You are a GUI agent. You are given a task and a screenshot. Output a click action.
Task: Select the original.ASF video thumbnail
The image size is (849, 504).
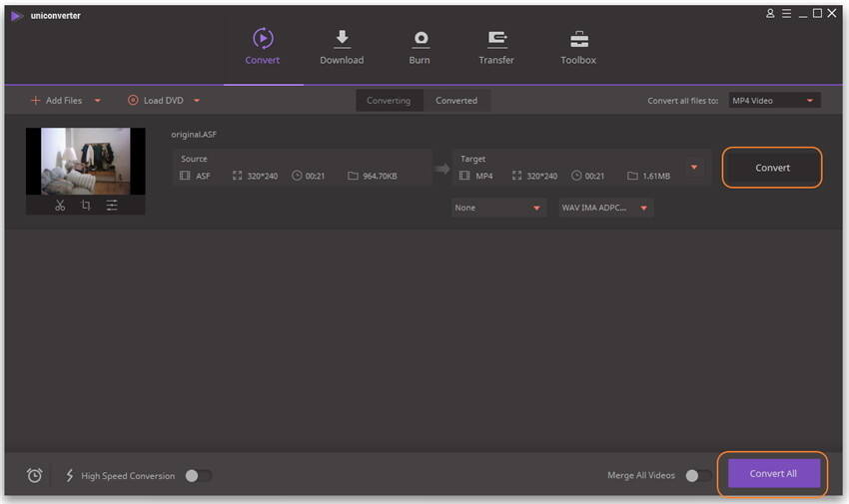pyautogui.click(x=86, y=161)
